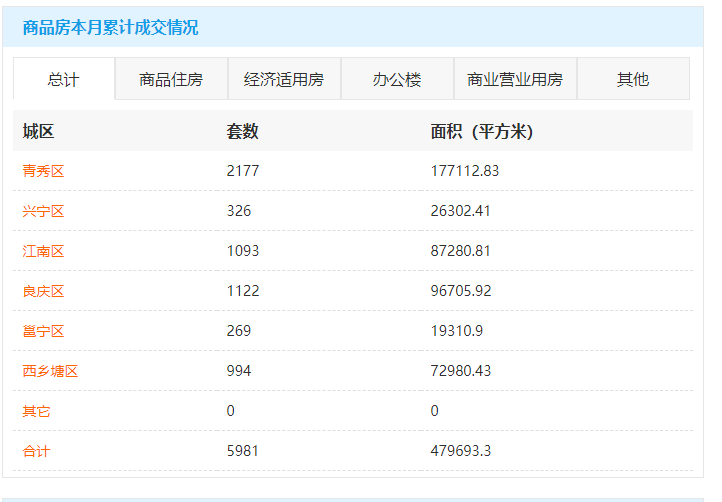Image resolution: width=722 pixels, height=502 pixels.
Task: Click the 面积 (平方米) column header
Action: (x=482, y=132)
